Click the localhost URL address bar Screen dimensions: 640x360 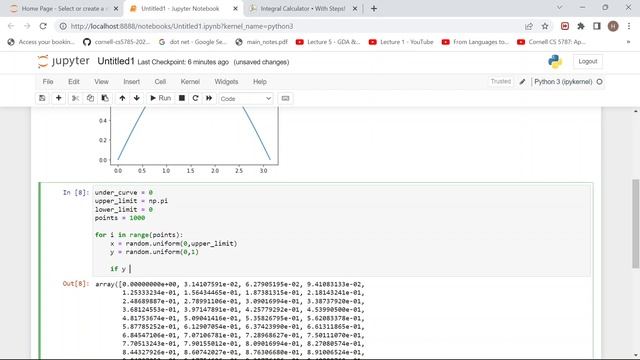[182, 26]
